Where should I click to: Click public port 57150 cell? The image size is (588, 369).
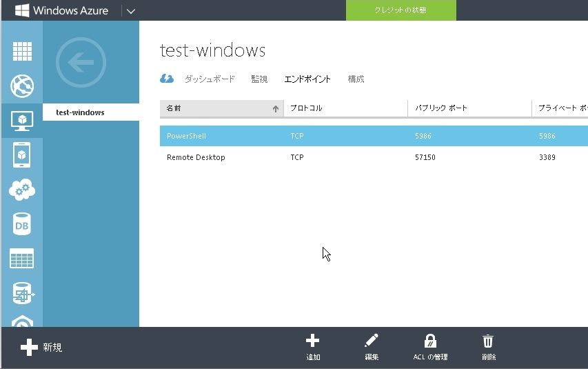(425, 157)
